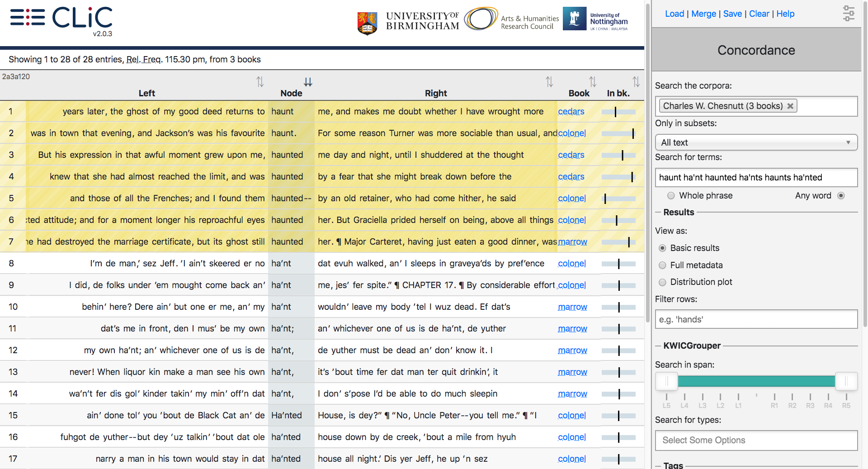Screen dimensions: 868x469
Task: Click the University of Birmingham crest logo
Action: 367,23
